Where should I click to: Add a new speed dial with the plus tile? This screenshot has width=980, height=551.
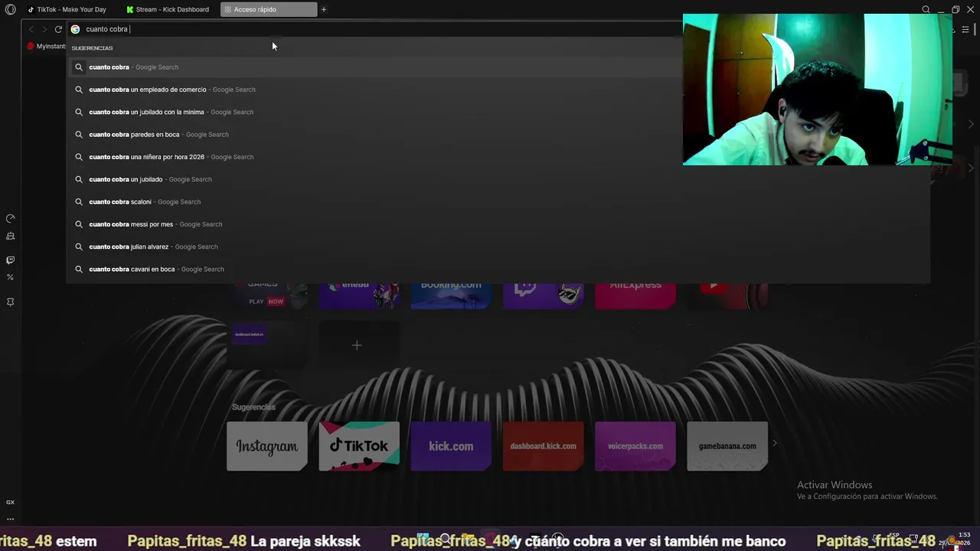(359, 345)
